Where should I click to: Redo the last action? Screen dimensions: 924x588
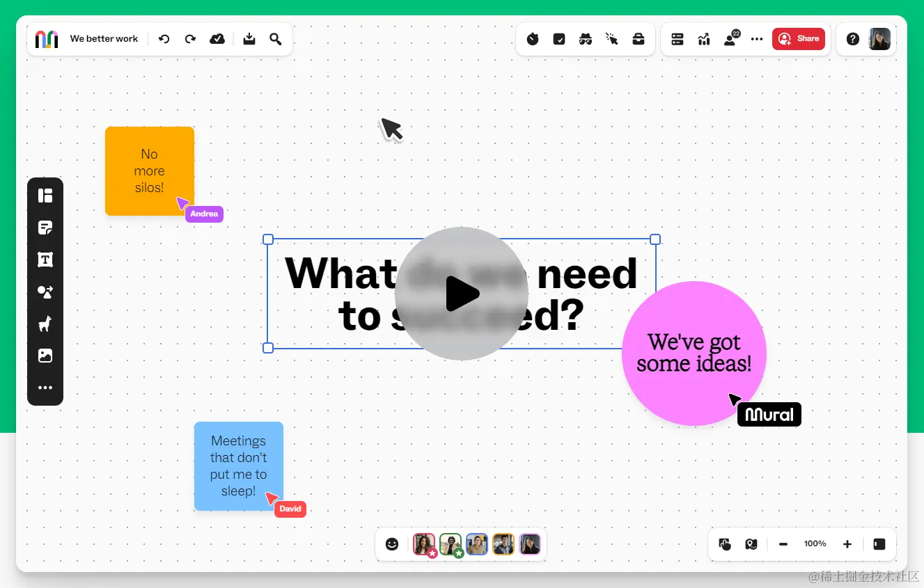190,39
